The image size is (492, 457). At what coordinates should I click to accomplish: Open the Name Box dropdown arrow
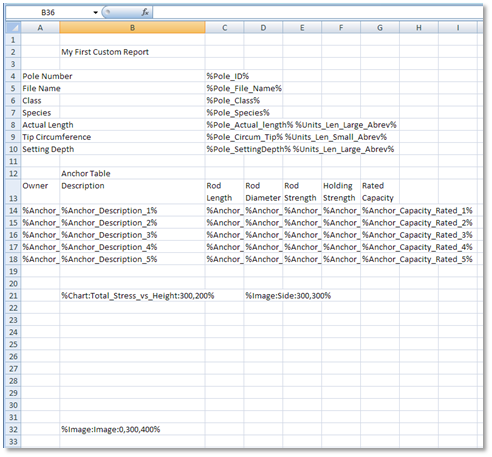coord(95,13)
